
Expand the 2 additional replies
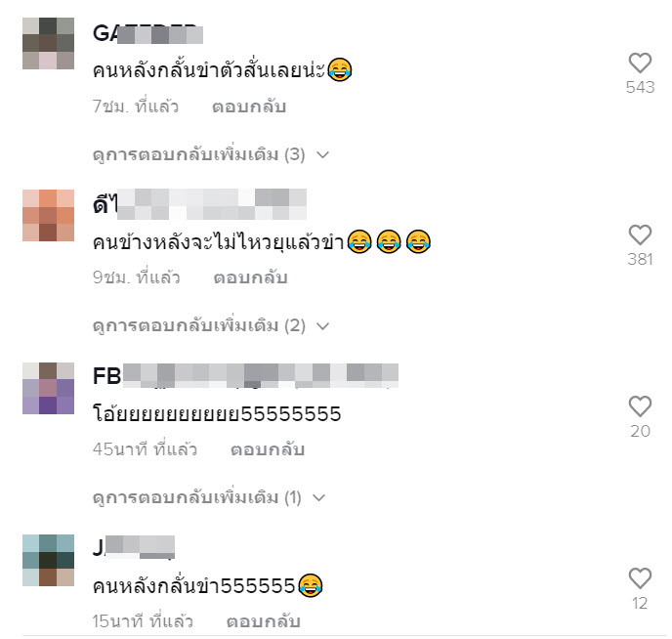tap(211, 325)
